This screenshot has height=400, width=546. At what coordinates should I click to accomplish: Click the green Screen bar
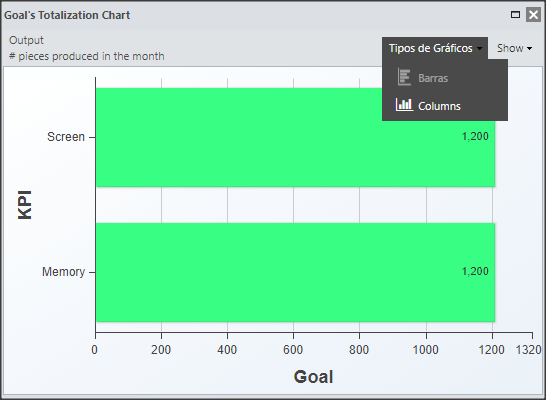coord(295,138)
